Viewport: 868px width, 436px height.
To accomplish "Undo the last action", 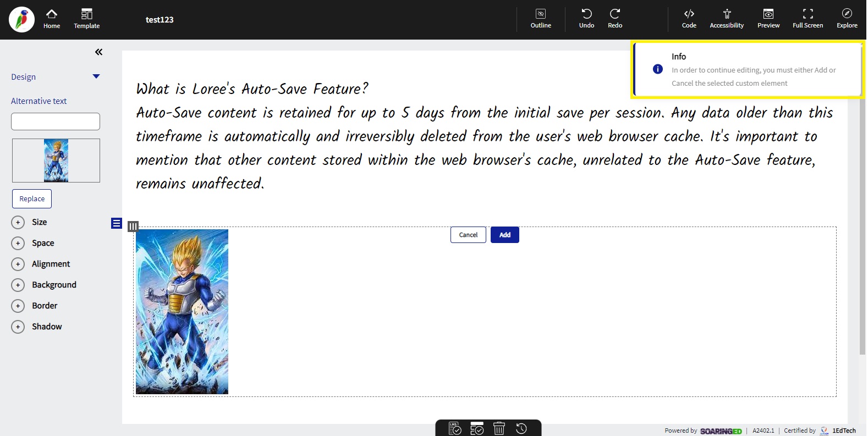I will [x=586, y=19].
